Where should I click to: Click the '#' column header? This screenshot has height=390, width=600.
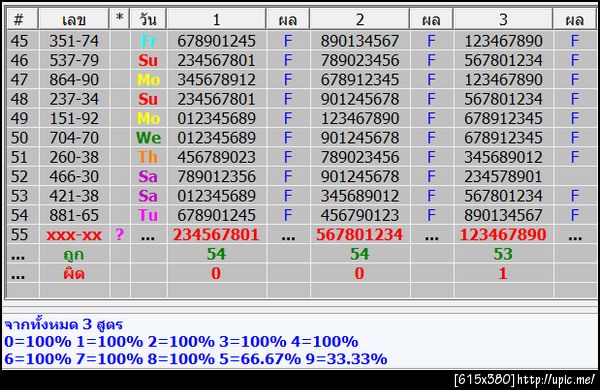click(22, 19)
